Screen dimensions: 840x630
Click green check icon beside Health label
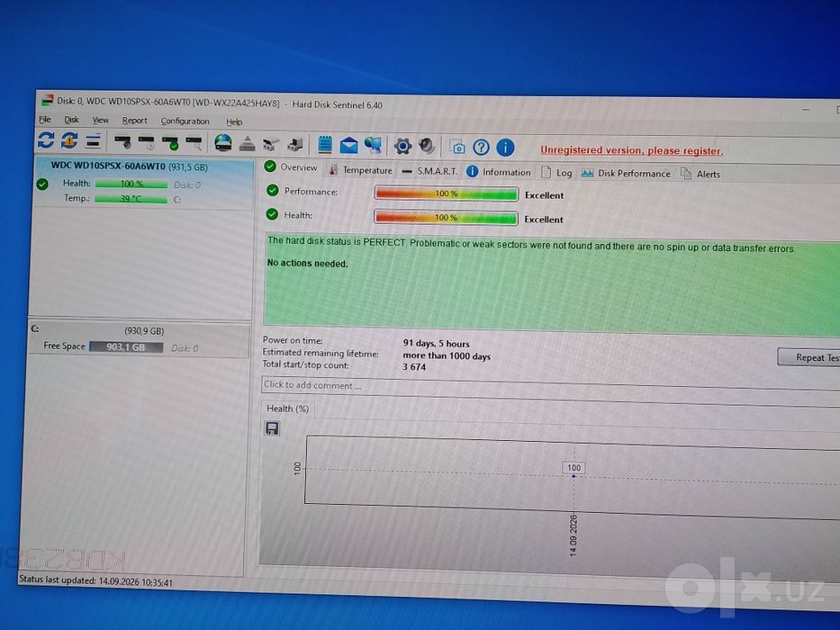(x=272, y=214)
